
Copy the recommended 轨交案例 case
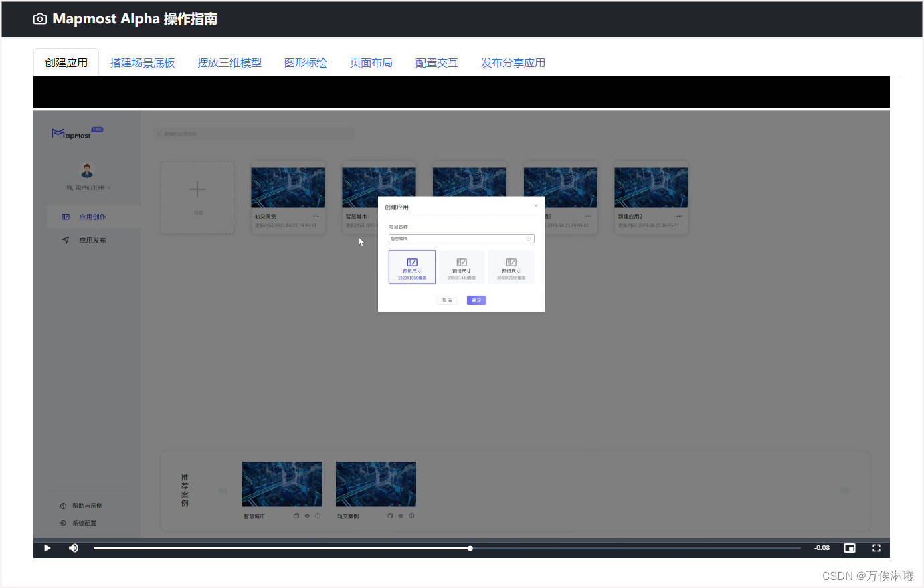(x=390, y=516)
